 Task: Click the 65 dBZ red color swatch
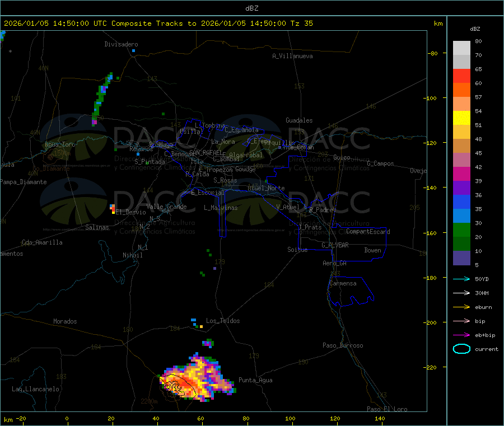tap(461, 76)
